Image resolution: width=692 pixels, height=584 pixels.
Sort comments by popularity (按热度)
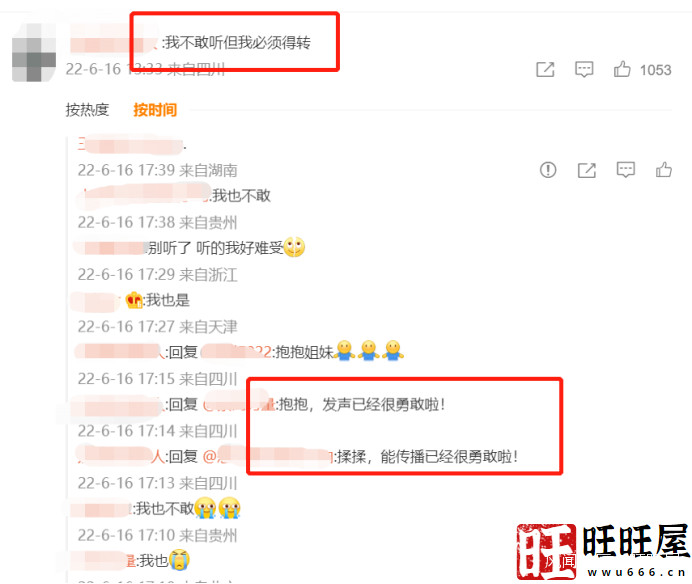tap(87, 109)
